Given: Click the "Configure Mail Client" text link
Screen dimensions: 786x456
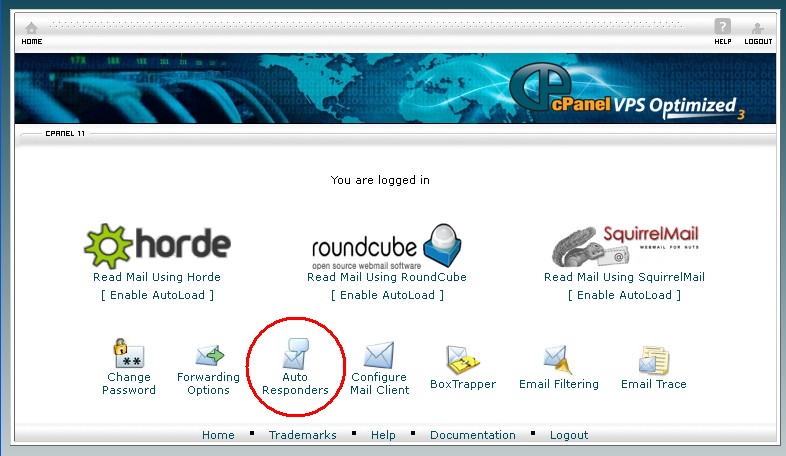Looking at the screenshot, I should (x=379, y=384).
